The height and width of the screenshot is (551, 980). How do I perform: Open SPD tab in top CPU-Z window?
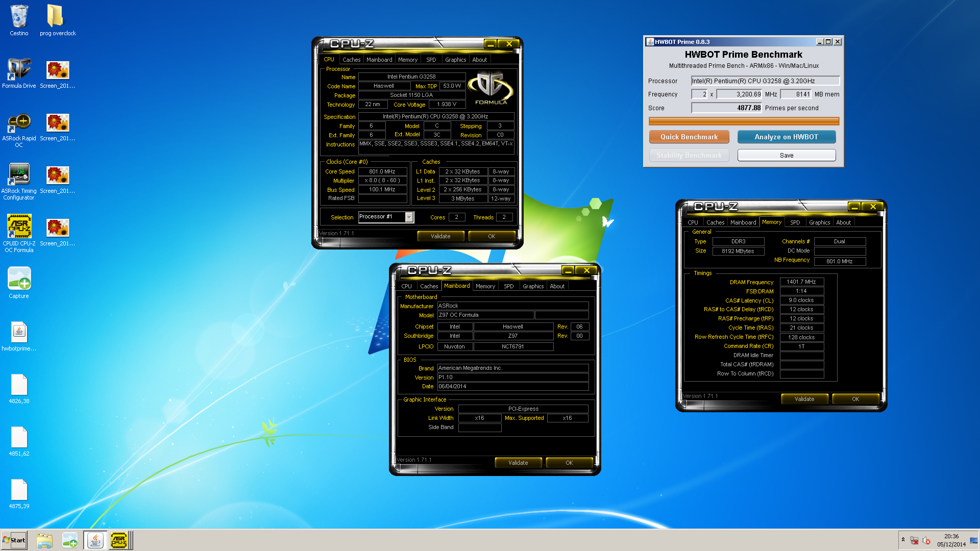click(431, 60)
